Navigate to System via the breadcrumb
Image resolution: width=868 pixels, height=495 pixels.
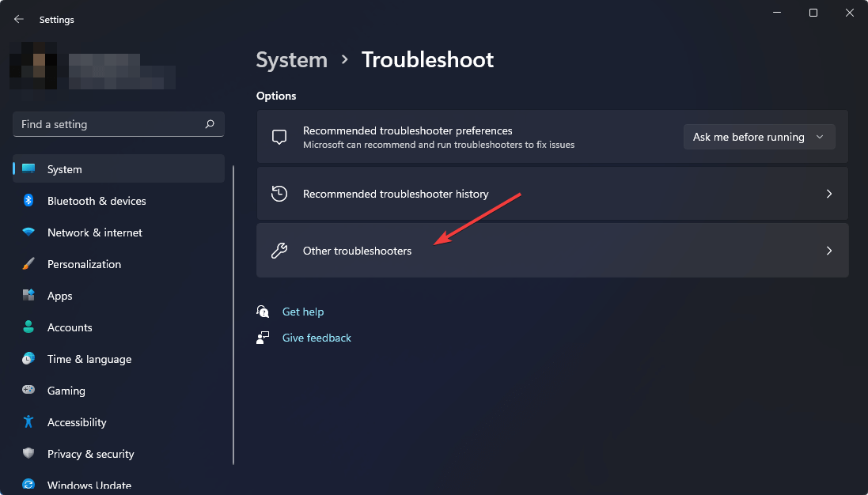pos(291,59)
